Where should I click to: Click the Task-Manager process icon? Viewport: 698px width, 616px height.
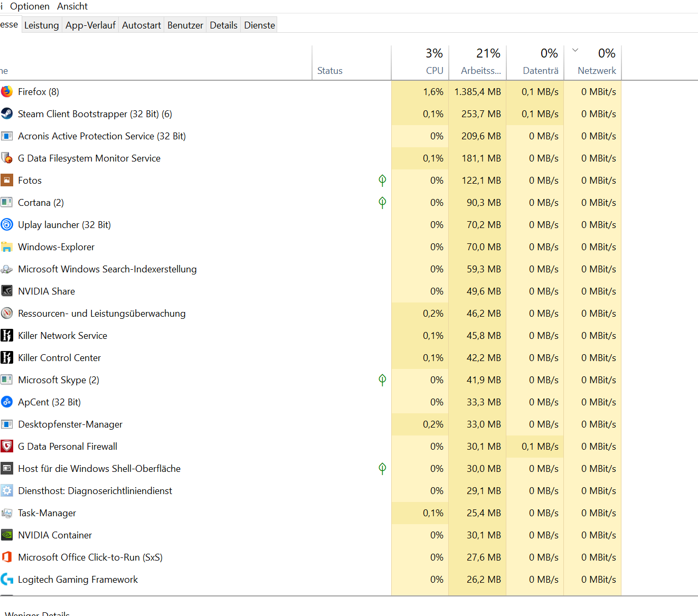(x=7, y=513)
